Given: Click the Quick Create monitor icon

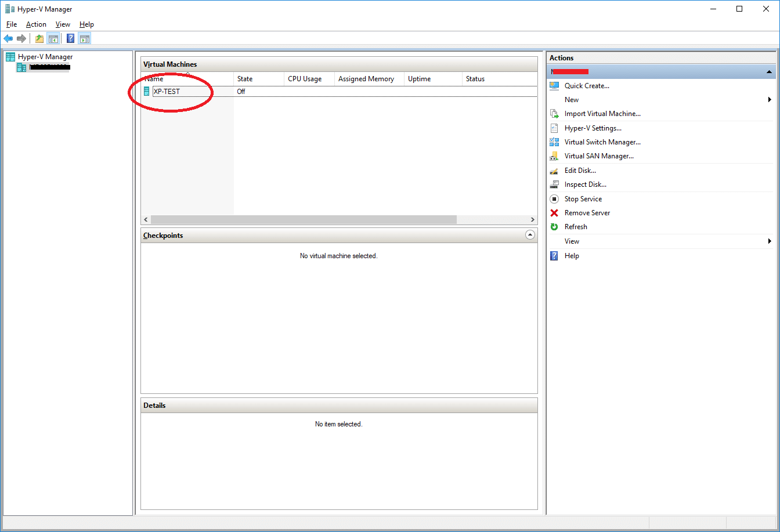Looking at the screenshot, I should click(x=554, y=86).
